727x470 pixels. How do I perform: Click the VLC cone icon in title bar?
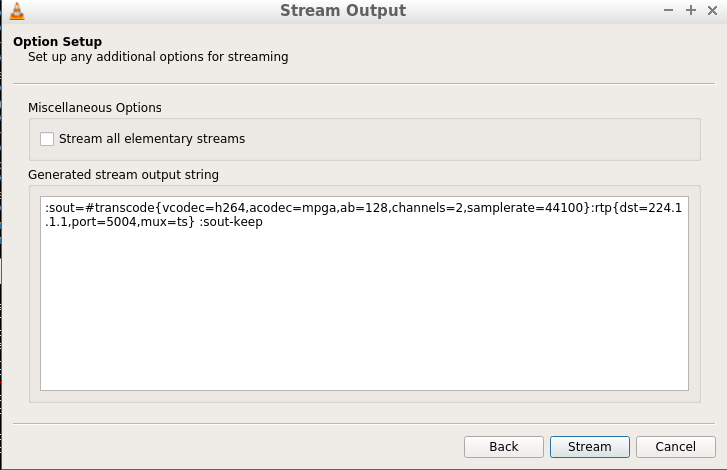17,11
